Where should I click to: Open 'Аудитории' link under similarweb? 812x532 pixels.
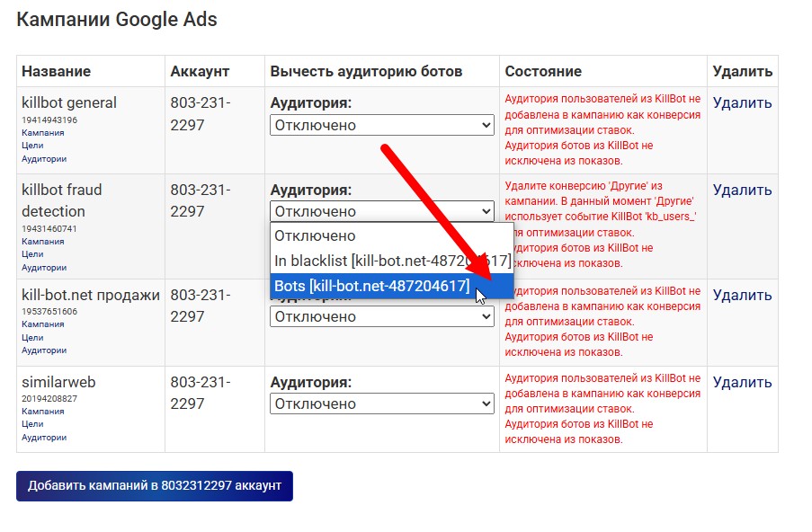(44, 438)
